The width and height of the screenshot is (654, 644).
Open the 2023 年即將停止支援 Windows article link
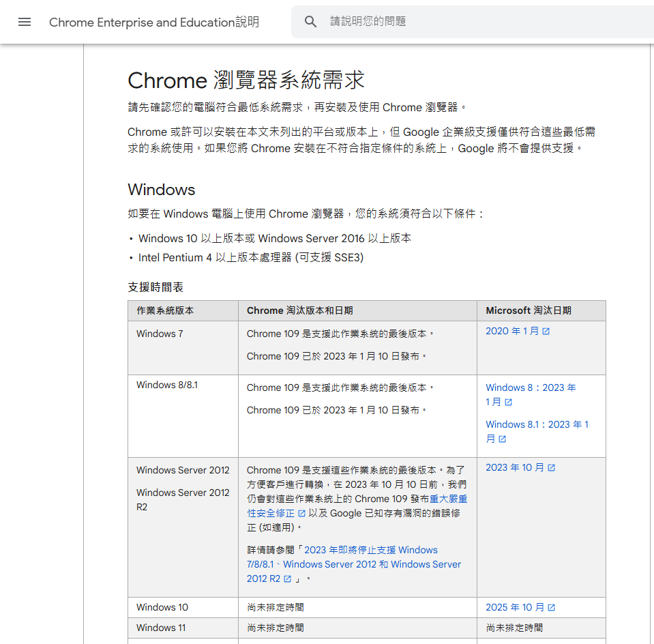pos(370,550)
